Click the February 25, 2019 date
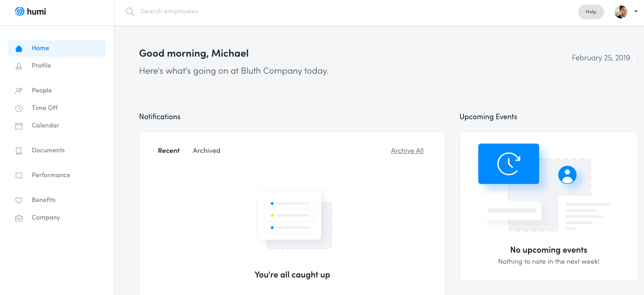Image resolution: width=644 pixels, height=295 pixels. tap(601, 58)
